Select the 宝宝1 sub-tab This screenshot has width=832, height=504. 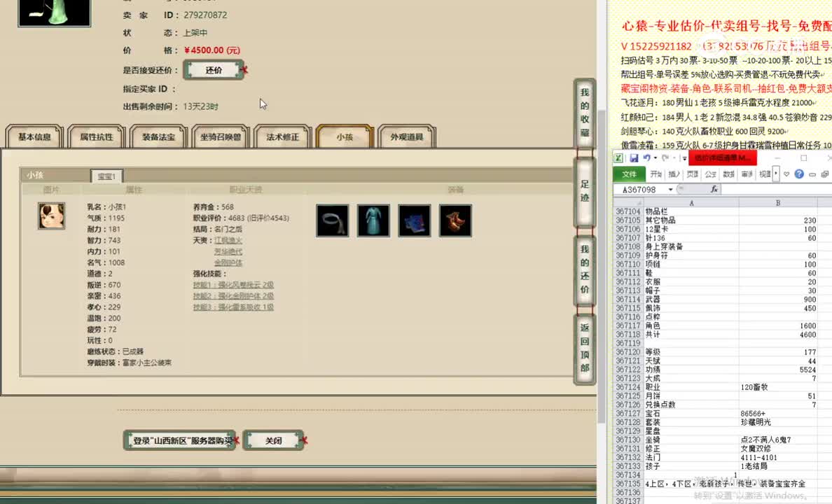pyautogui.click(x=106, y=175)
